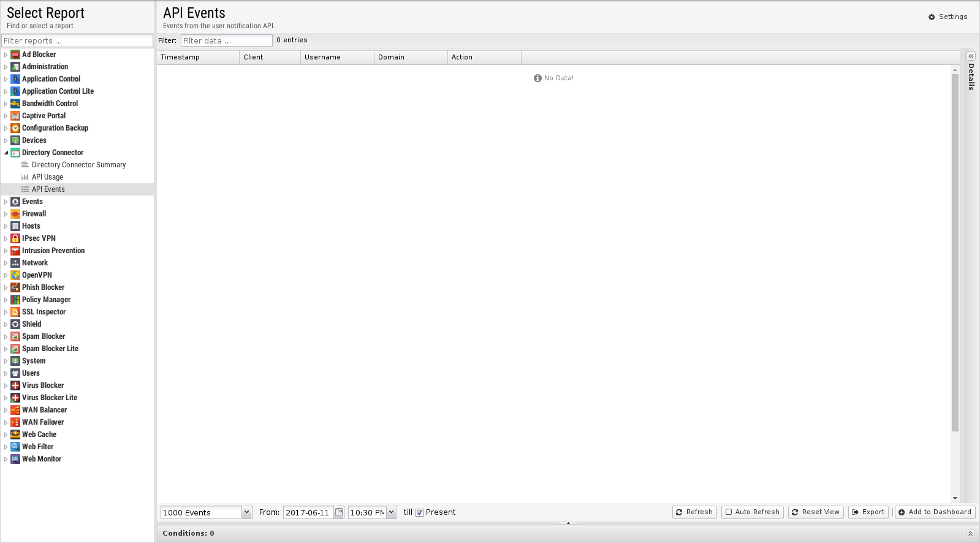Click the Captive Portal icon
The height and width of the screenshot is (543, 980).
[x=15, y=116]
